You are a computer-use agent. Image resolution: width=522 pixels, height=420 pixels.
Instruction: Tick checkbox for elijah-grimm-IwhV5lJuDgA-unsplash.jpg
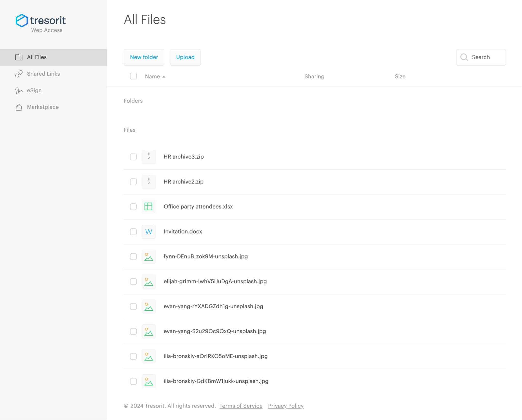click(x=133, y=282)
